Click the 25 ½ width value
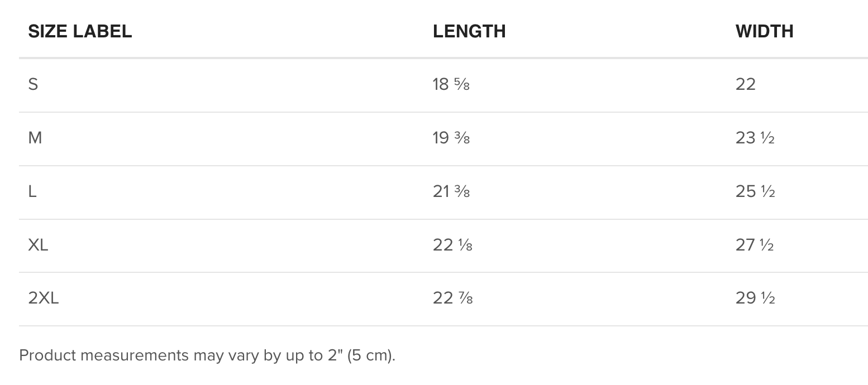The height and width of the screenshot is (385, 868). 755,191
